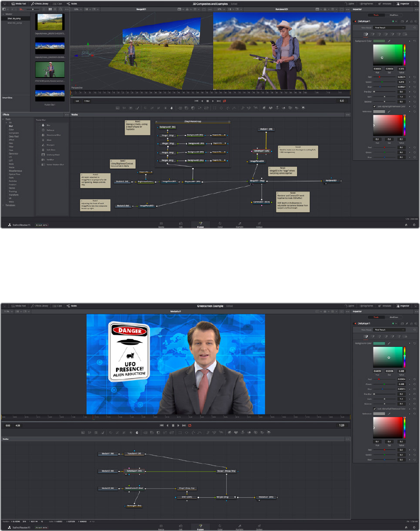Pick reference color with eyedropper in upper Inspector
The height and width of the screenshot is (531, 420).
pos(389,111)
